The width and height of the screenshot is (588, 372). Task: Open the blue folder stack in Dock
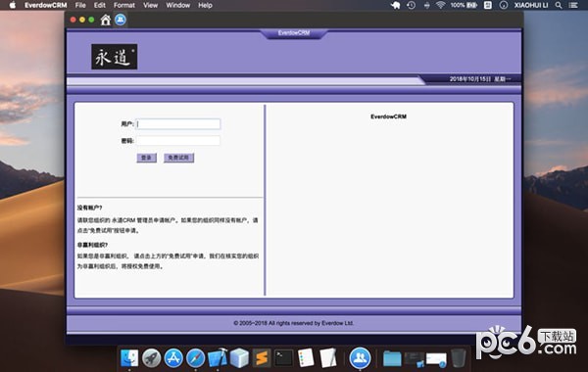(x=392, y=359)
